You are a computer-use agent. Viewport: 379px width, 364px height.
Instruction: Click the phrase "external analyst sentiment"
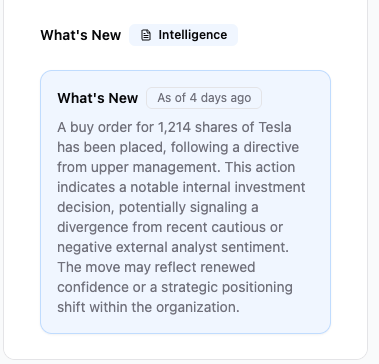click(x=202, y=247)
